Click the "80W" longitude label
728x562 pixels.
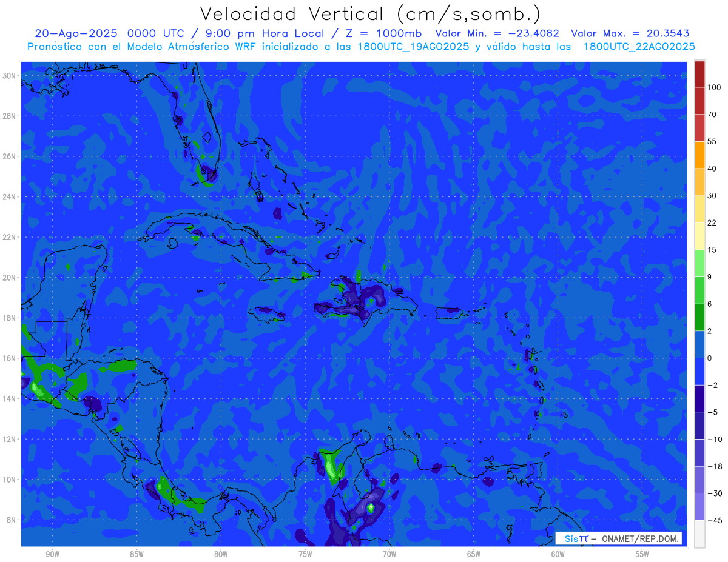[221, 554]
